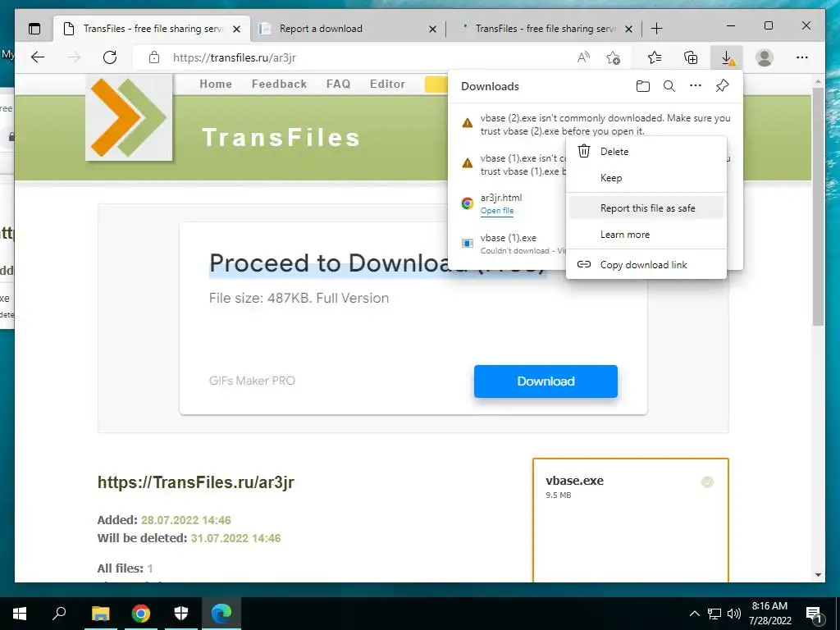Click the Microsoft Edge taskbar icon
Viewport: 840px width, 630px height.
tap(221, 614)
